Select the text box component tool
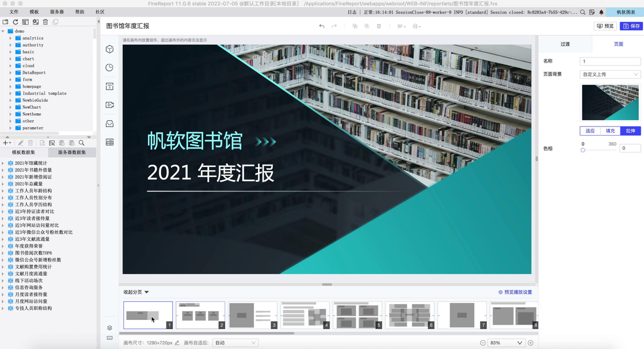This screenshot has width=644, height=349. click(x=109, y=86)
